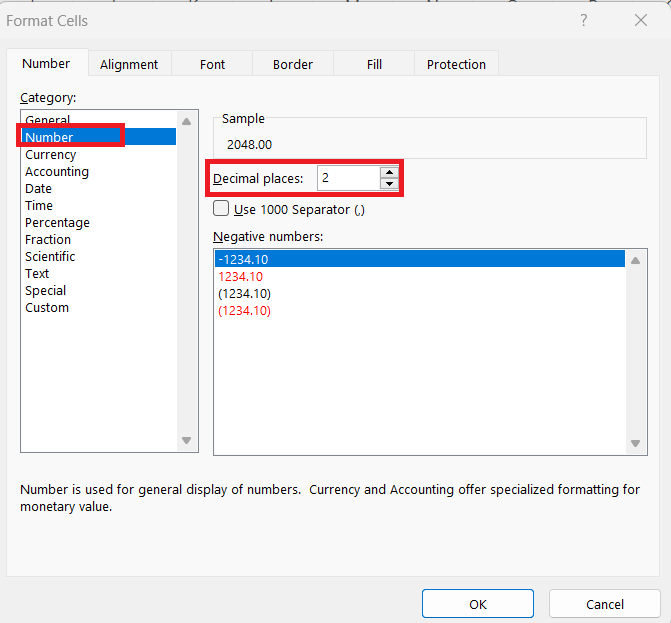Click the help question mark icon
The image size is (671, 623).
pos(584,20)
